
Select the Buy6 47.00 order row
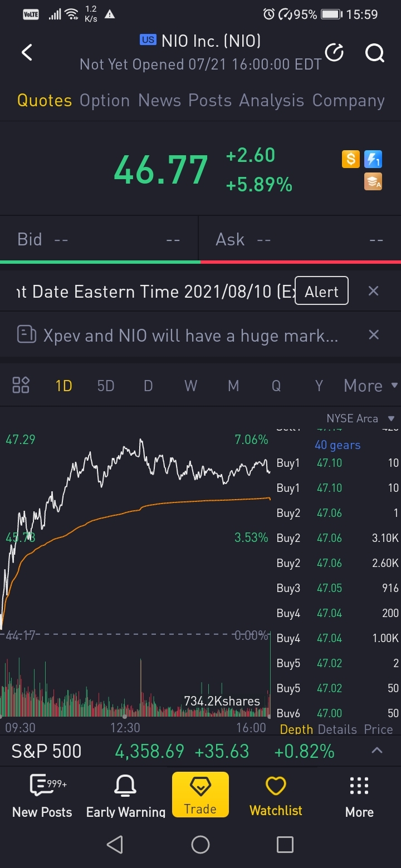click(x=338, y=713)
